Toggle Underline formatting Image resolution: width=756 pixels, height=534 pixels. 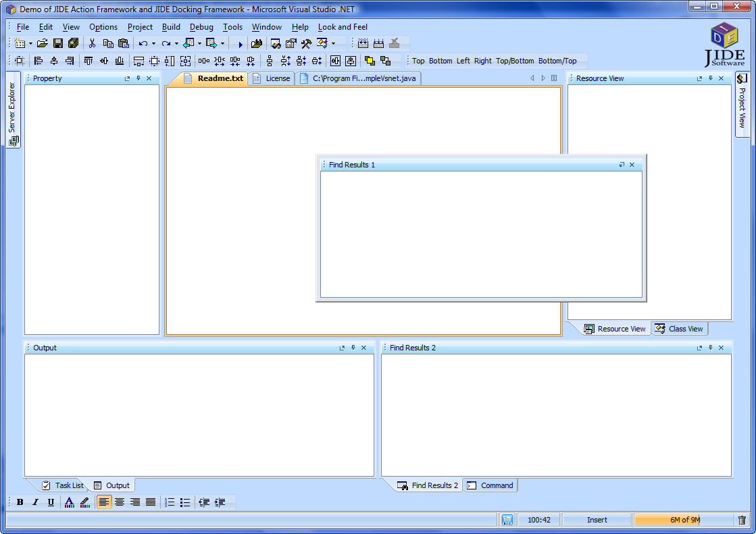(51, 502)
